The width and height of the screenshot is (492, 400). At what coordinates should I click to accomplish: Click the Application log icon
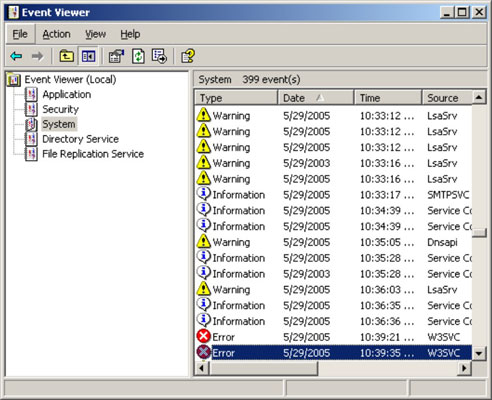pyautogui.click(x=31, y=95)
